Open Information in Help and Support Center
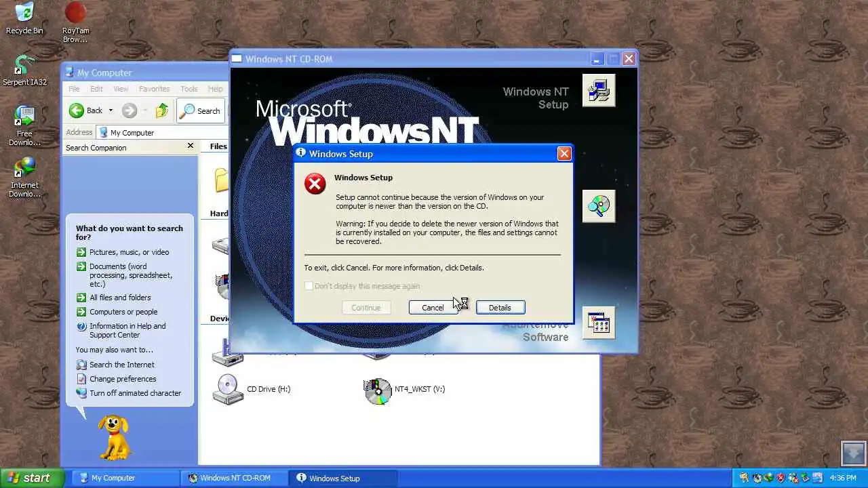 click(127, 330)
